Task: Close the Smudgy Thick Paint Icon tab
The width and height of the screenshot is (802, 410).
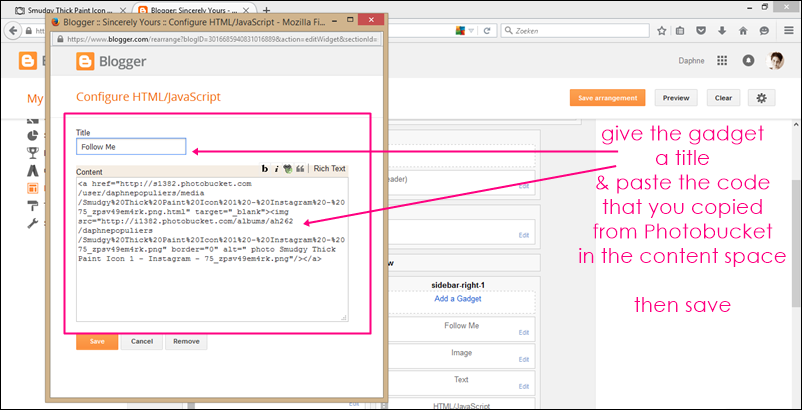Action: coord(123,10)
